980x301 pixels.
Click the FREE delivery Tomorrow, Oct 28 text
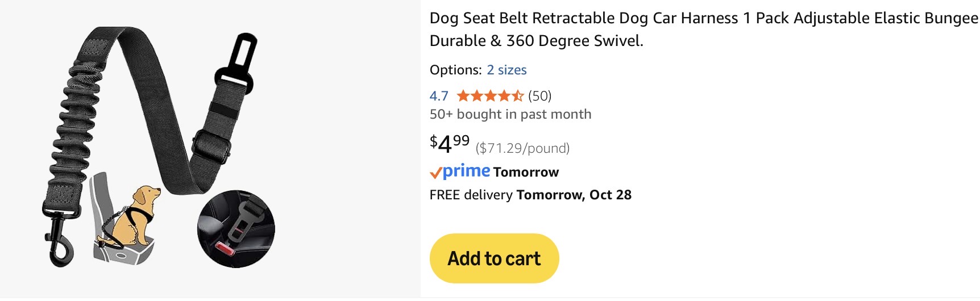point(530,195)
